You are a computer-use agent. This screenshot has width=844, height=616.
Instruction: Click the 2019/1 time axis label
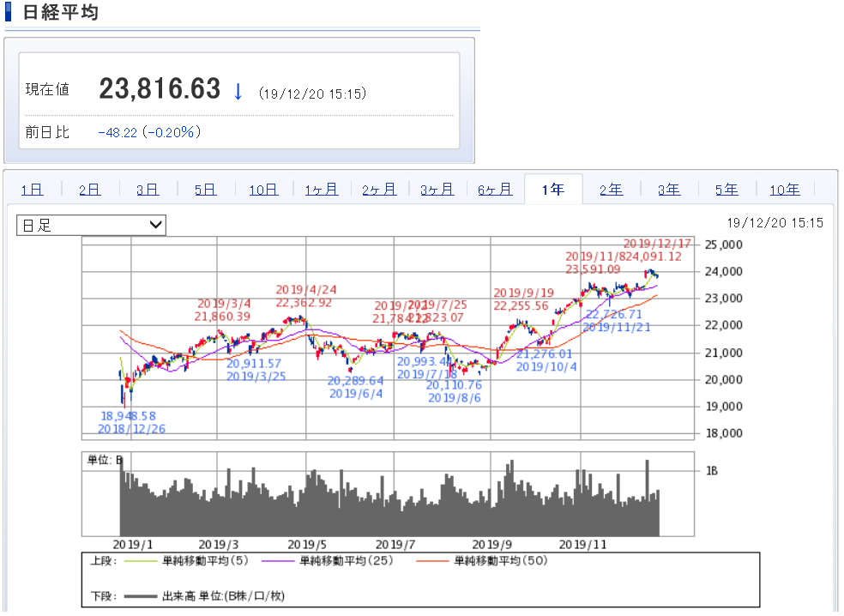tap(132, 545)
